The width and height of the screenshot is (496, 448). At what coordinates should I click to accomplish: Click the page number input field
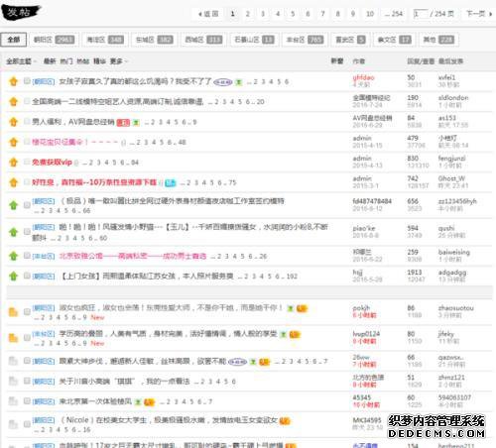421,14
